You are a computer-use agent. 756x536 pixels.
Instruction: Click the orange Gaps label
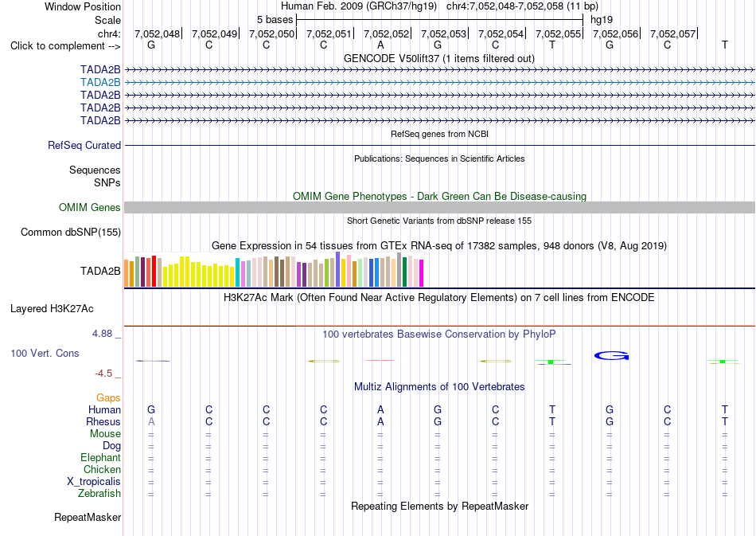[108, 397]
